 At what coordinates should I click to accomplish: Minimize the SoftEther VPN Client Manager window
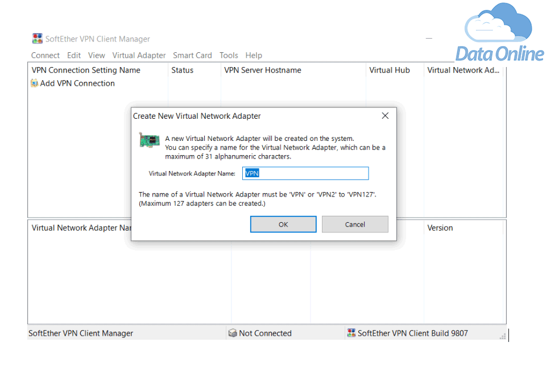429,38
